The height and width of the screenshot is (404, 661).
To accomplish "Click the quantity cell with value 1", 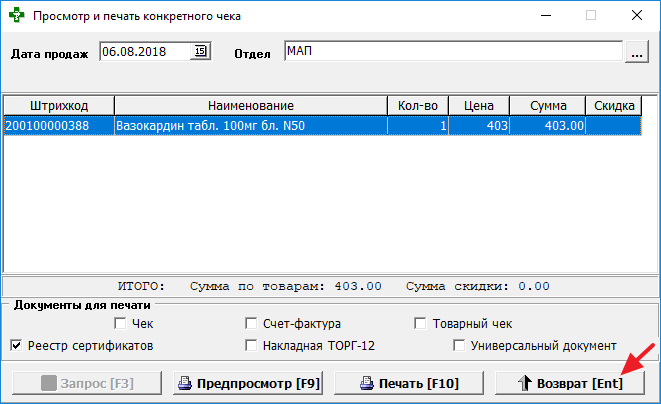I will tap(418, 126).
